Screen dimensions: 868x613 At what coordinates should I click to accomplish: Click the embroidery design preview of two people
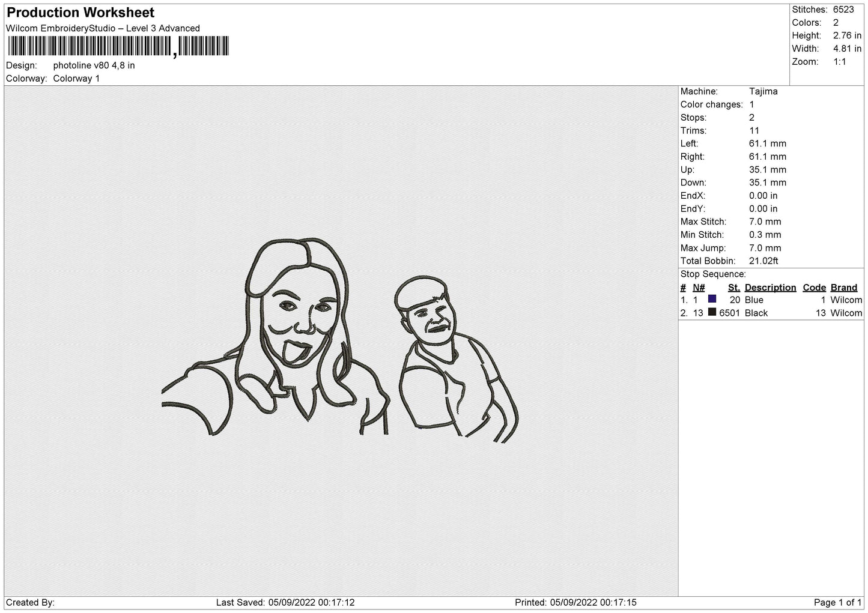point(341,340)
